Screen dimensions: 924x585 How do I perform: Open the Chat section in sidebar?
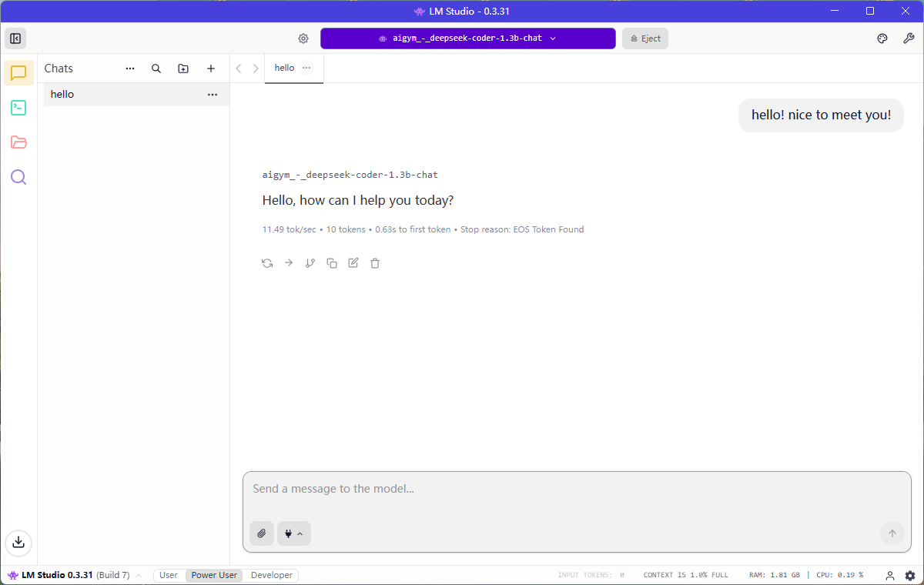click(x=18, y=73)
